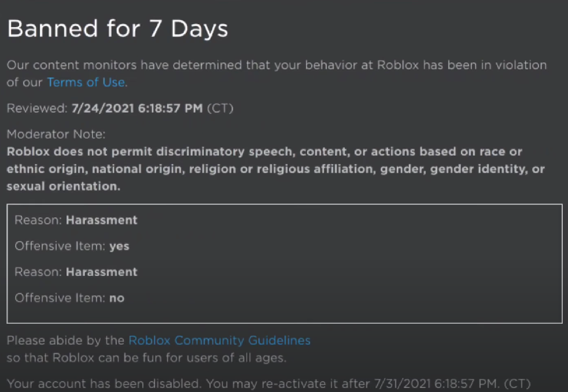Click the Reviewed date 7/24/2021 text
The image size is (568, 392).
[103, 108]
